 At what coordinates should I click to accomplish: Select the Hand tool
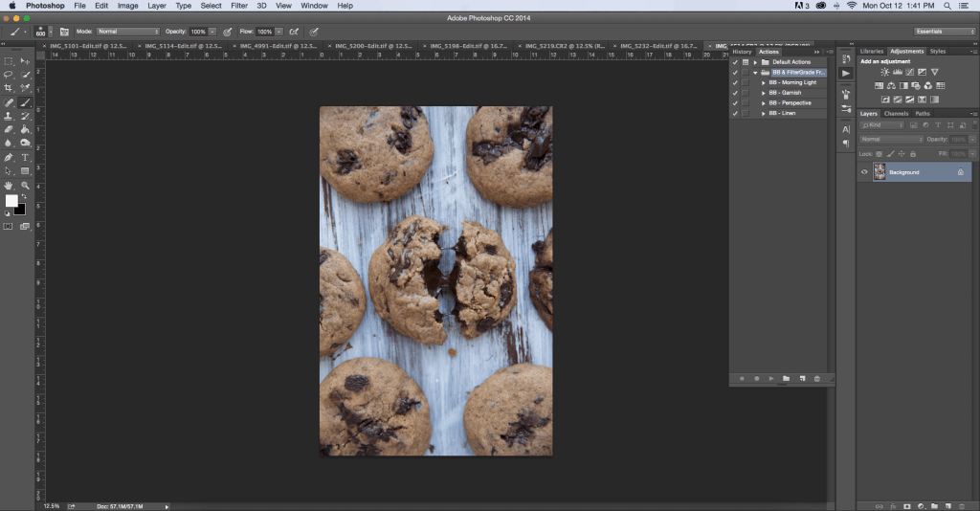[x=9, y=185]
